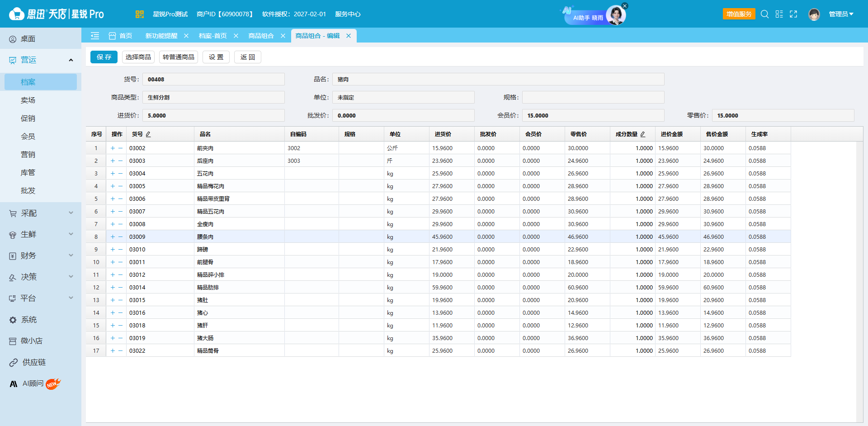This screenshot has height=426, width=868.
Task: Click the pencil edit icon beside 货号 column
Action: point(148,134)
